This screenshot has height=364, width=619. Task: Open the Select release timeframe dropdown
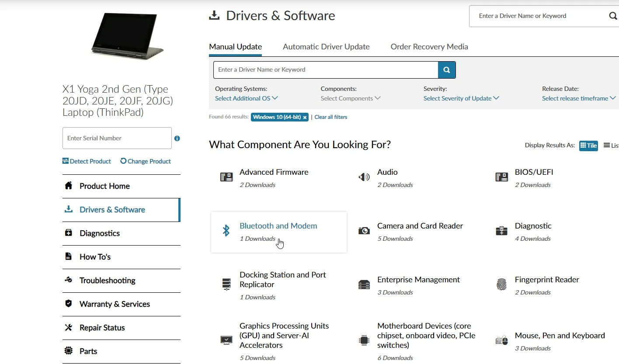(x=579, y=98)
